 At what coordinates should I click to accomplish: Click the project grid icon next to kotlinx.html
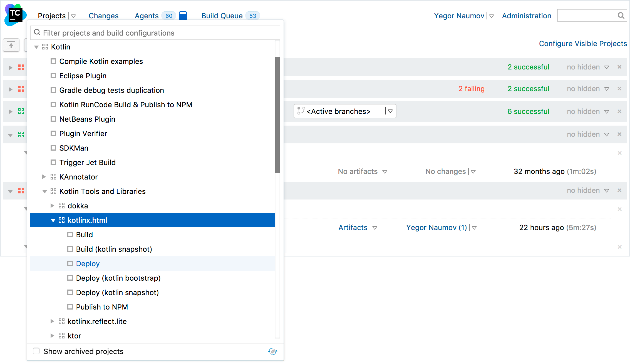coord(61,220)
